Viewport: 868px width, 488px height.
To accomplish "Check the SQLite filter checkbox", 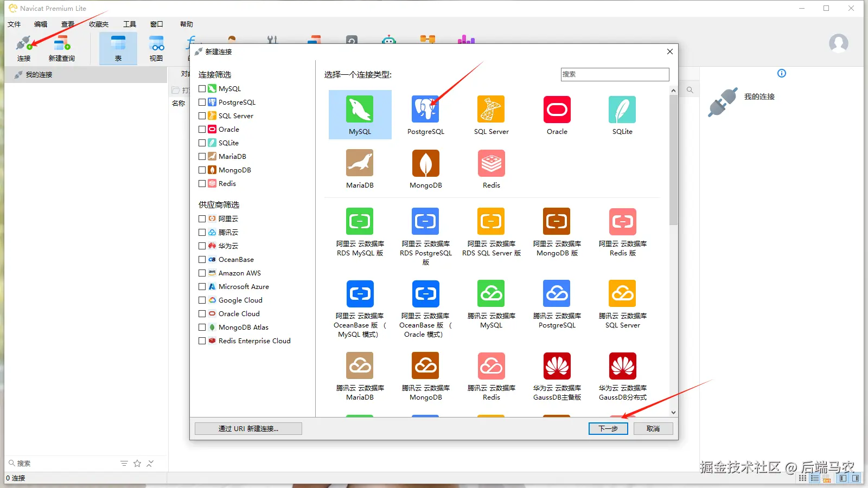I will pyautogui.click(x=202, y=143).
